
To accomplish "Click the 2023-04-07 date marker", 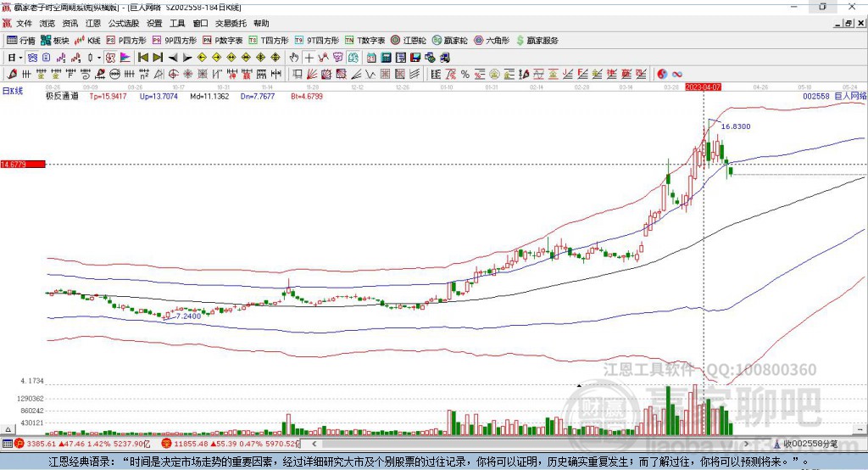I will (704, 87).
